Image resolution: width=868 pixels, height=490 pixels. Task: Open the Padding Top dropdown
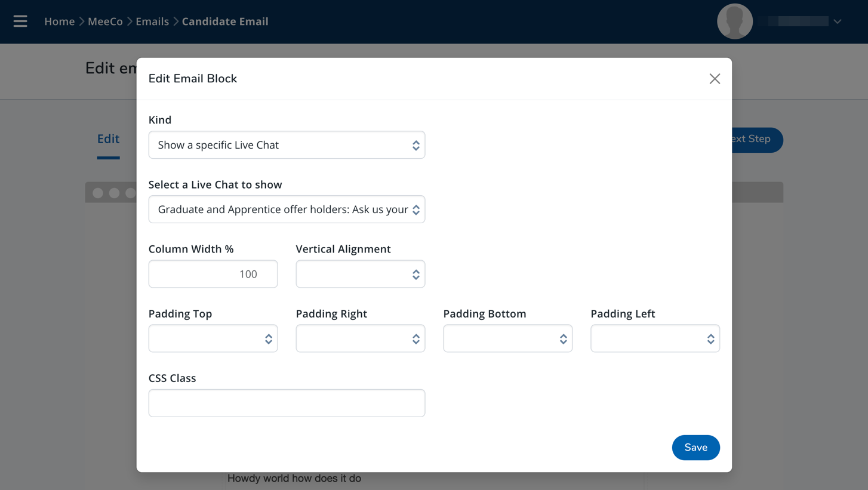click(213, 338)
